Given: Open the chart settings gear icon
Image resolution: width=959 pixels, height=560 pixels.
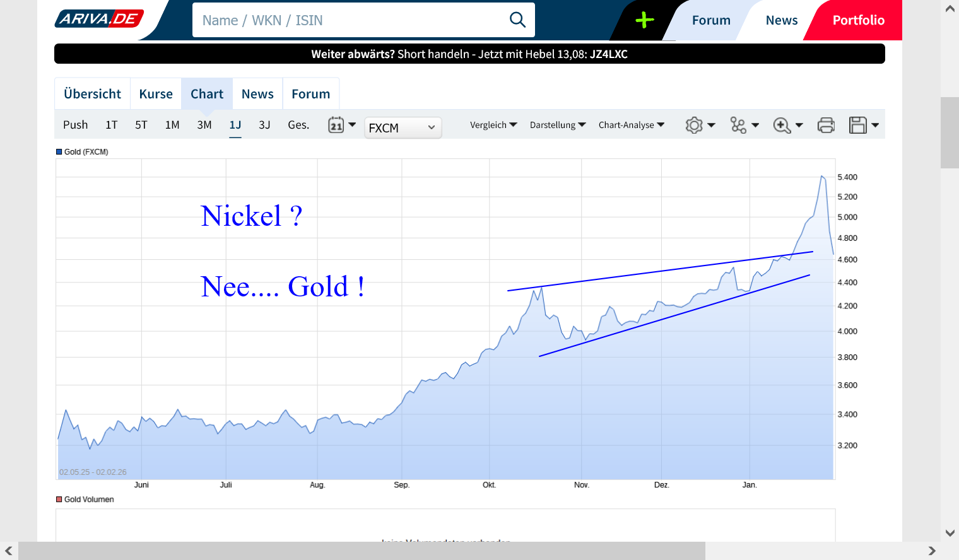Looking at the screenshot, I should [694, 125].
